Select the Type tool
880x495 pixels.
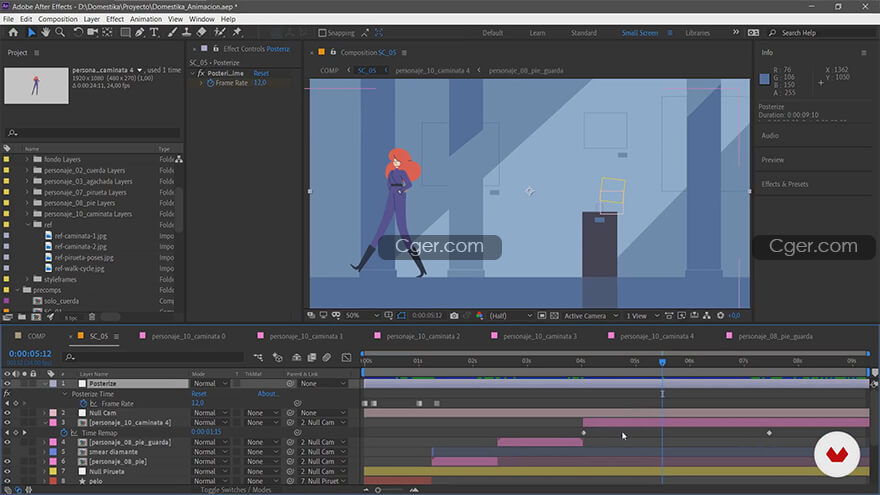point(154,32)
